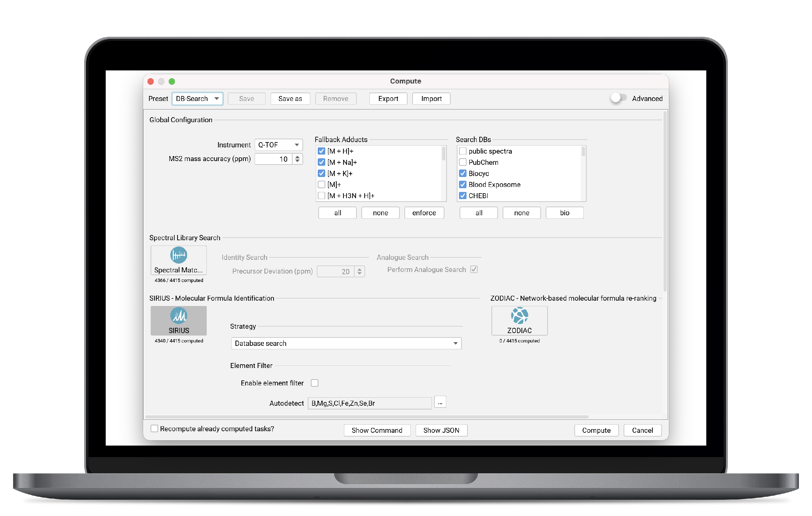Click the Show Command button
Screen dimensions: 812x516
point(377,430)
